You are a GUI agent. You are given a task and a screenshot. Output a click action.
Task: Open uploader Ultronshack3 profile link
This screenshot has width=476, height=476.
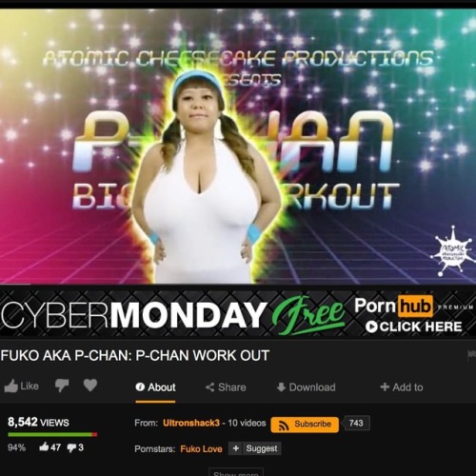tap(191, 423)
